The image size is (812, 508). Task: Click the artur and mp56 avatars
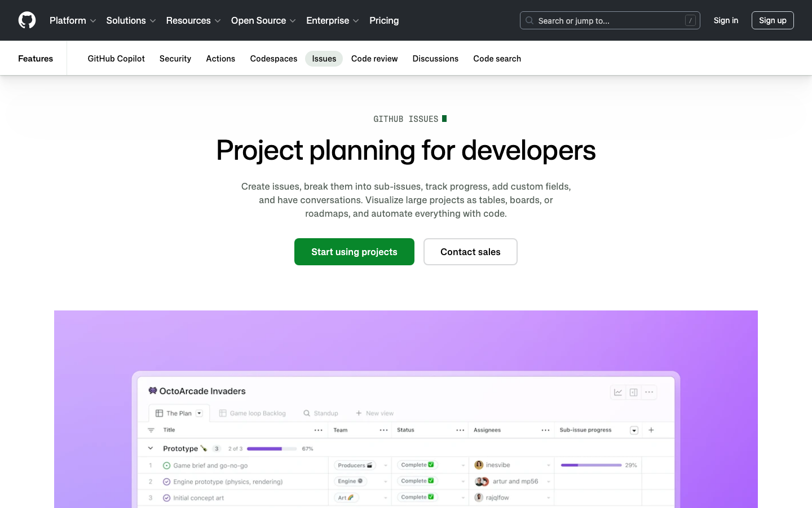coord(482,481)
